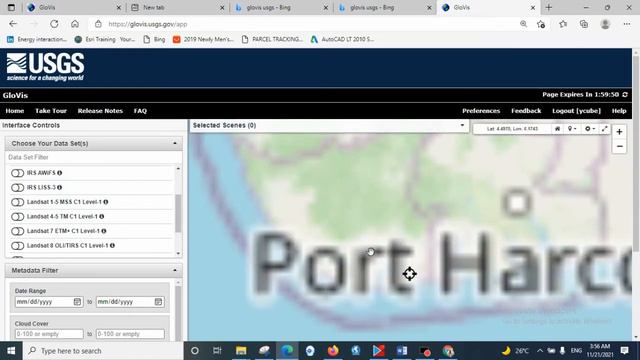
Task: Open the Feedback link
Action: tap(526, 111)
